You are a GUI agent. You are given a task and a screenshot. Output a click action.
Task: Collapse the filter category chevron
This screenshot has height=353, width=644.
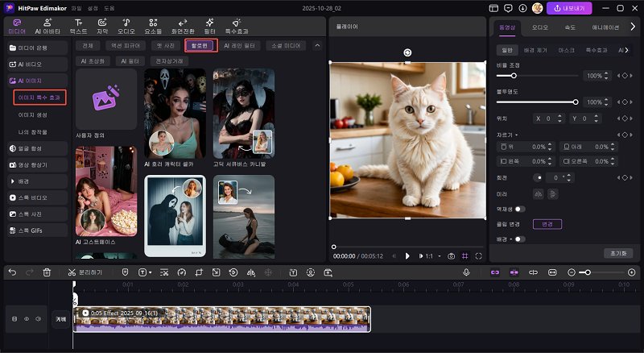pyautogui.click(x=317, y=45)
